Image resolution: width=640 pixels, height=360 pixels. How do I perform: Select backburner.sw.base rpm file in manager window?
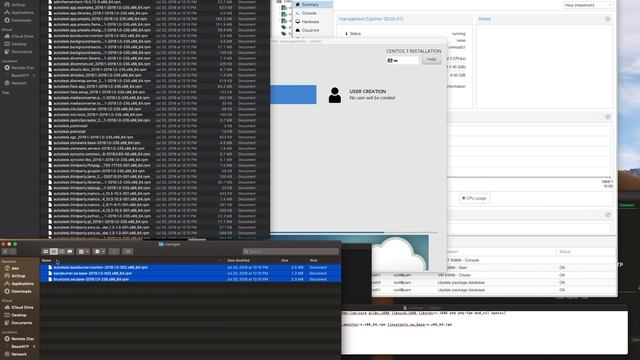191,273
